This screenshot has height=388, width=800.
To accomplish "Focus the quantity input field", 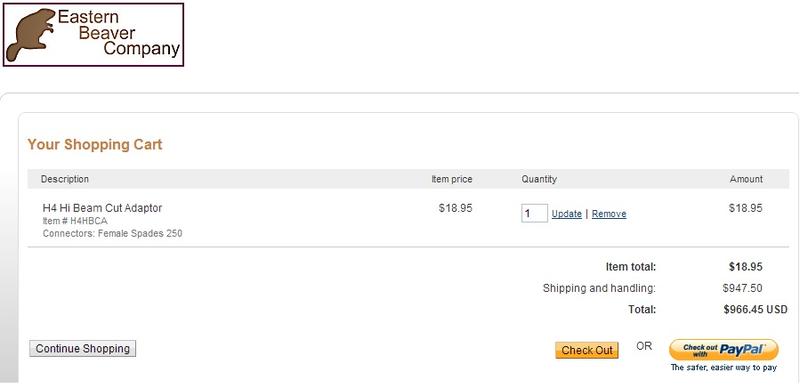I will coord(534,213).
